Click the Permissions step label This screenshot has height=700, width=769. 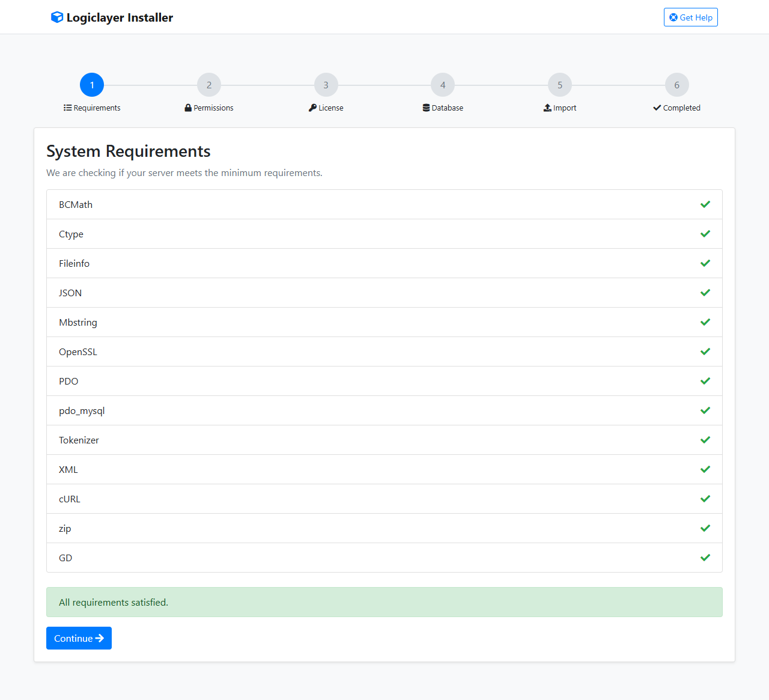[x=209, y=108]
